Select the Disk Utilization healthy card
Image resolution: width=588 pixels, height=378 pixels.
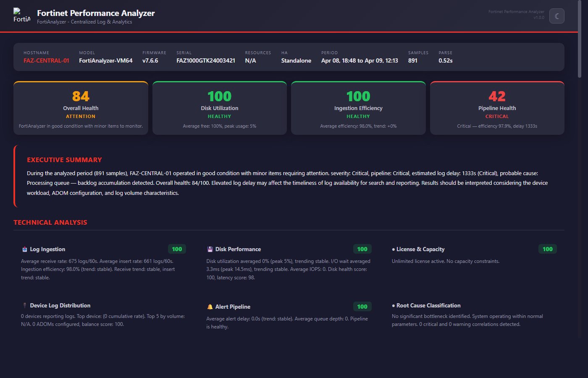pos(219,108)
